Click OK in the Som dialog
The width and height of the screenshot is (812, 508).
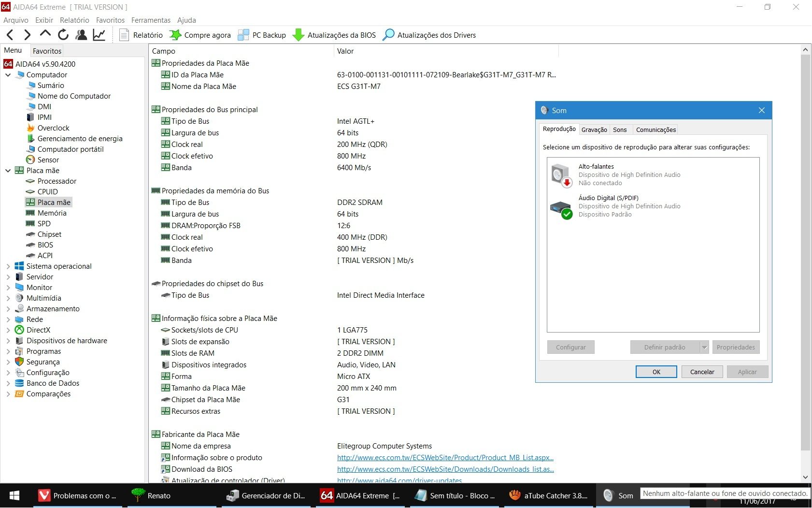coord(656,372)
